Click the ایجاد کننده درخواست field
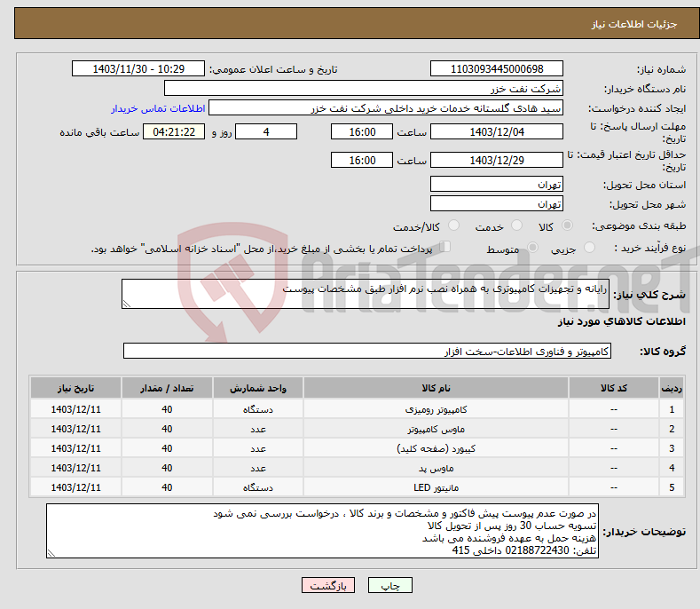This screenshot has height=609, width=700. click(386, 108)
